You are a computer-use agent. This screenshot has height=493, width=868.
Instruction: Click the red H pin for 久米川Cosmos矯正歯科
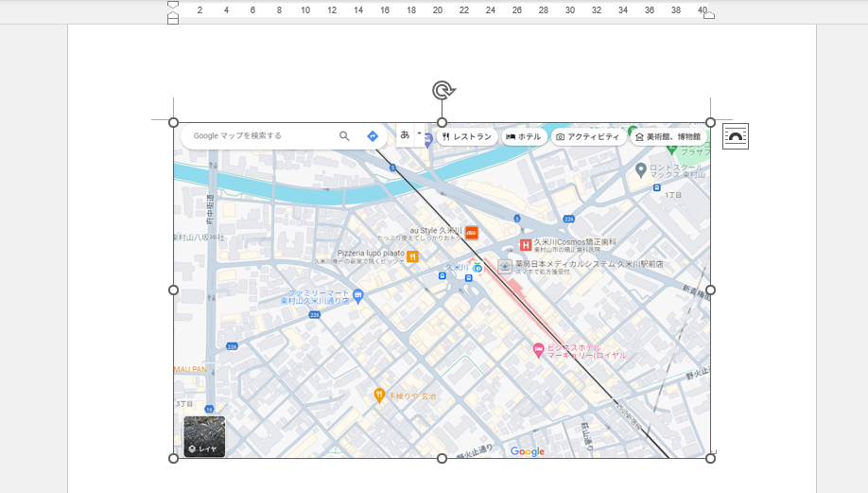click(526, 245)
